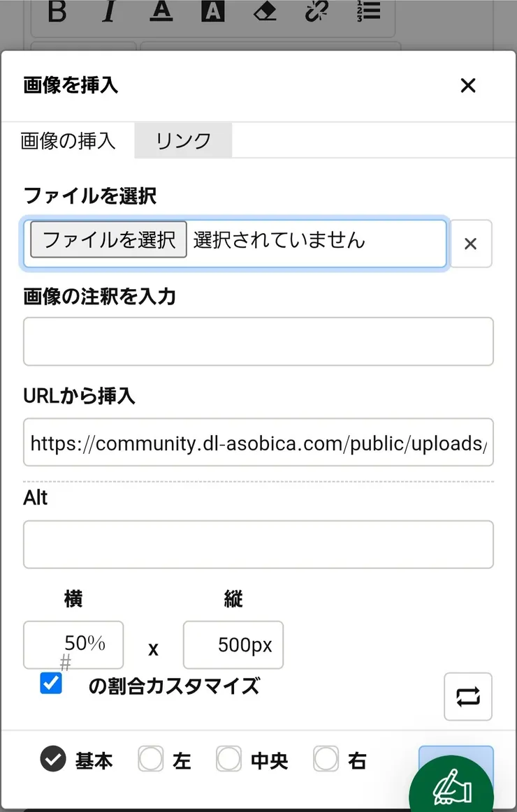
Task: Switch to the リンク tab
Action: [182, 140]
